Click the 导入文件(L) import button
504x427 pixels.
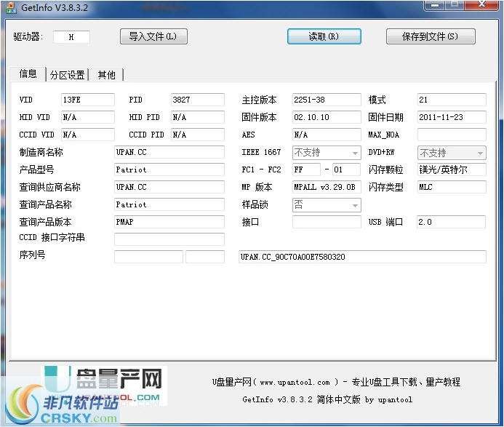pyautogui.click(x=153, y=36)
